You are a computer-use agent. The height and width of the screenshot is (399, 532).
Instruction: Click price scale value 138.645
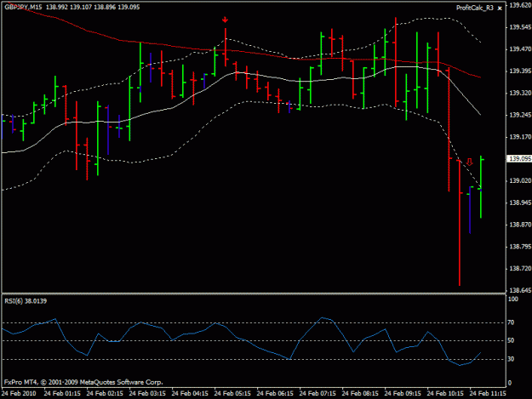(x=520, y=290)
